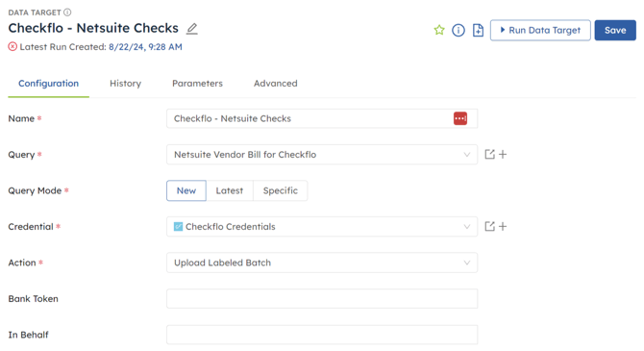This screenshot has width=644, height=351.
Task: Add a new Credential with plus icon
Action: [503, 226]
